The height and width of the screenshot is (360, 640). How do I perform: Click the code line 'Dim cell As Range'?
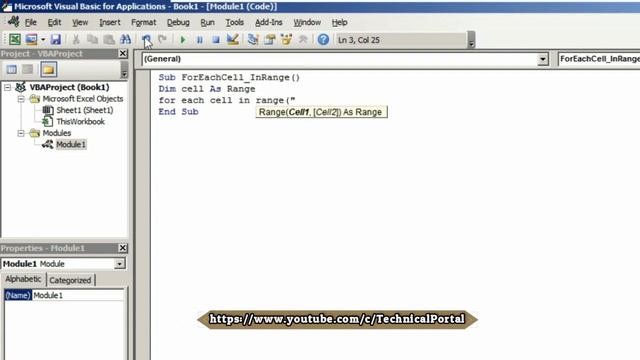(x=207, y=89)
